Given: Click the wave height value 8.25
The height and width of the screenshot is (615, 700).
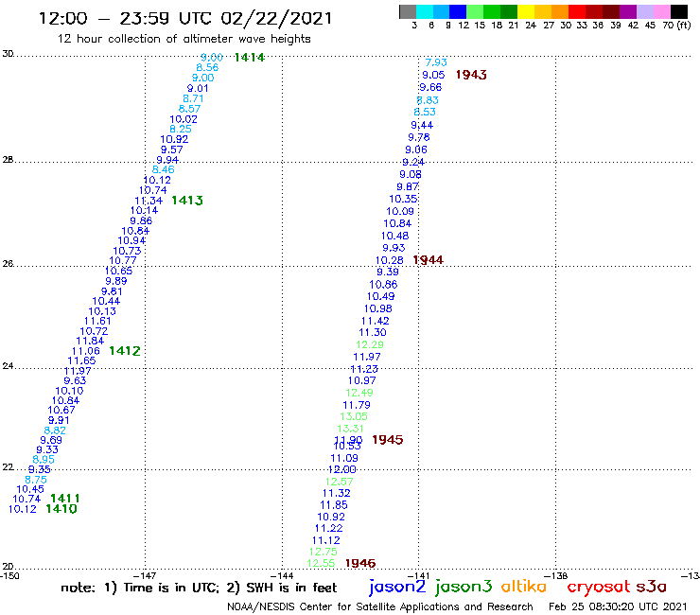Looking at the screenshot, I should pyautogui.click(x=181, y=129).
